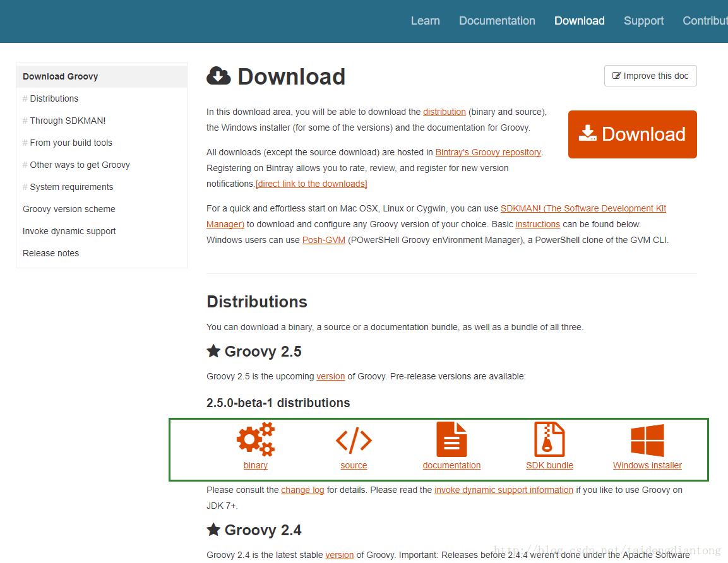The width and height of the screenshot is (728, 563).
Task: Open the Contribute navigation item
Action: click(x=705, y=21)
